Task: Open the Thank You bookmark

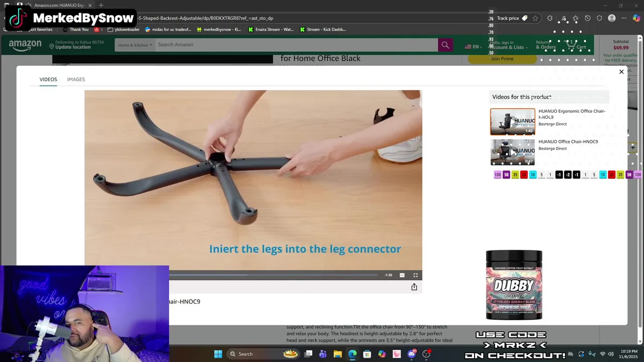Action: pyautogui.click(x=75, y=30)
